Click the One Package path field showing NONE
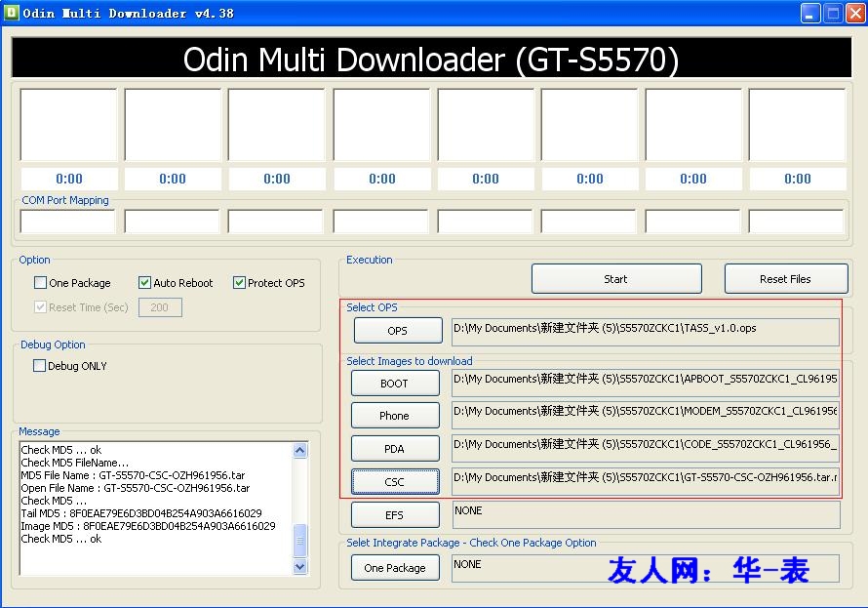 646,568
